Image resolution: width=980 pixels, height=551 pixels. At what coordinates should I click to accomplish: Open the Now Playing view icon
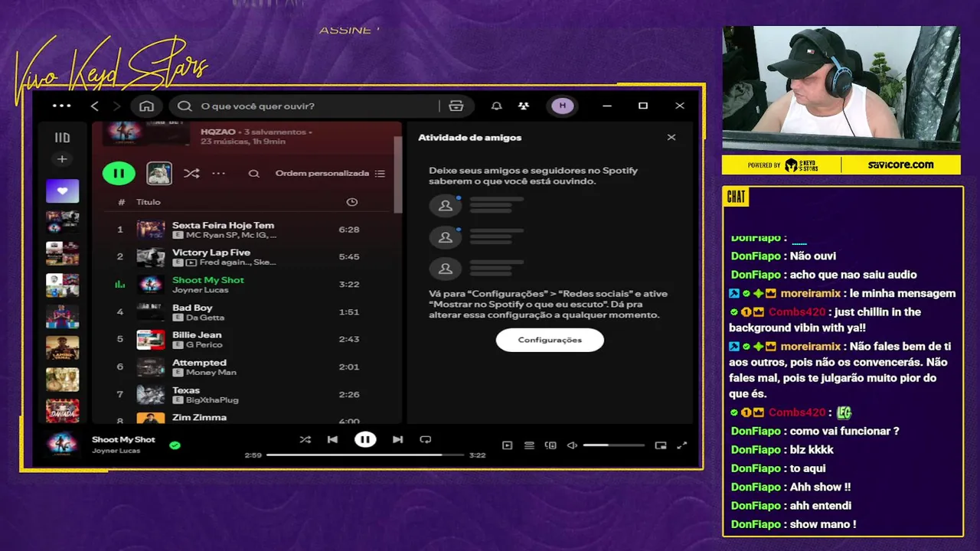coord(507,445)
